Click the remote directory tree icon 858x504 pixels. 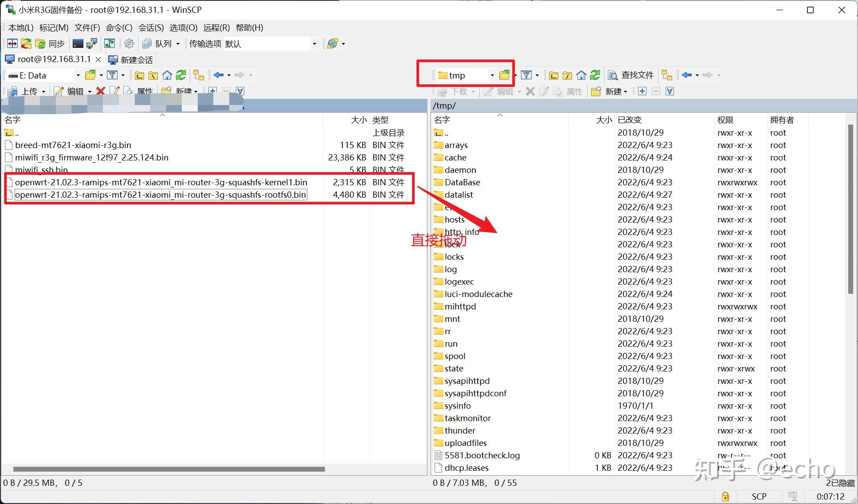(x=667, y=75)
